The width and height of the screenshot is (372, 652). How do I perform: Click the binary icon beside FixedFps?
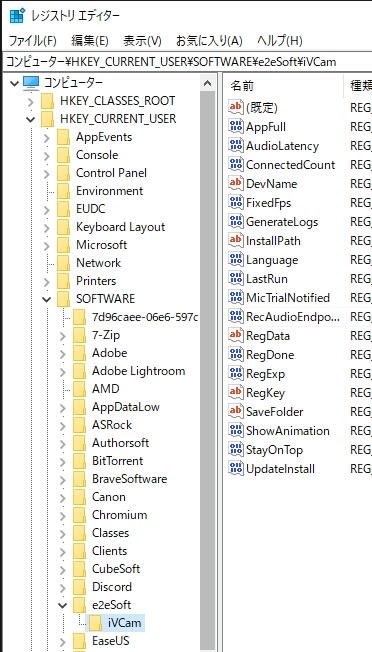236,203
